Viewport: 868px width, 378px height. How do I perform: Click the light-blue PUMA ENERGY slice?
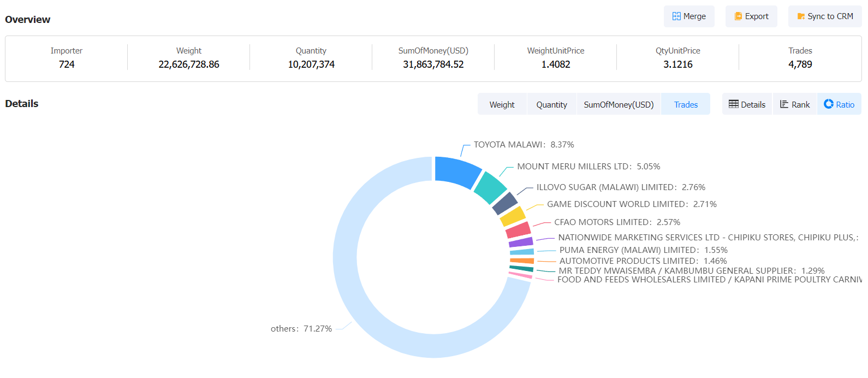(522, 252)
